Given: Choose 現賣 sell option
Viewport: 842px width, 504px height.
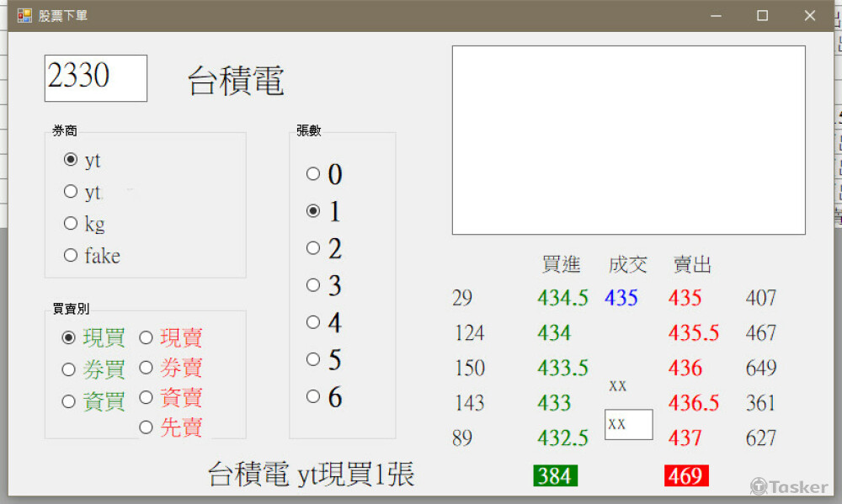Looking at the screenshot, I should [x=146, y=337].
